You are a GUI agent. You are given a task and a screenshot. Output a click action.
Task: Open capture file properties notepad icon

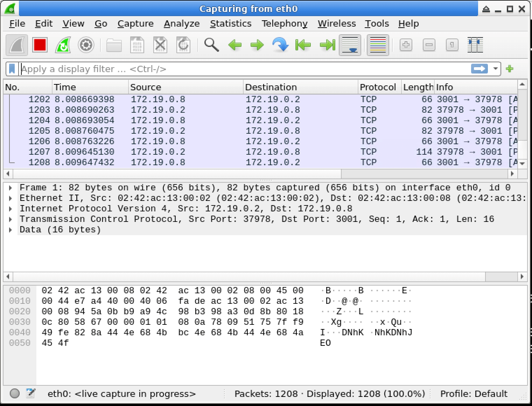tap(31, 393)
